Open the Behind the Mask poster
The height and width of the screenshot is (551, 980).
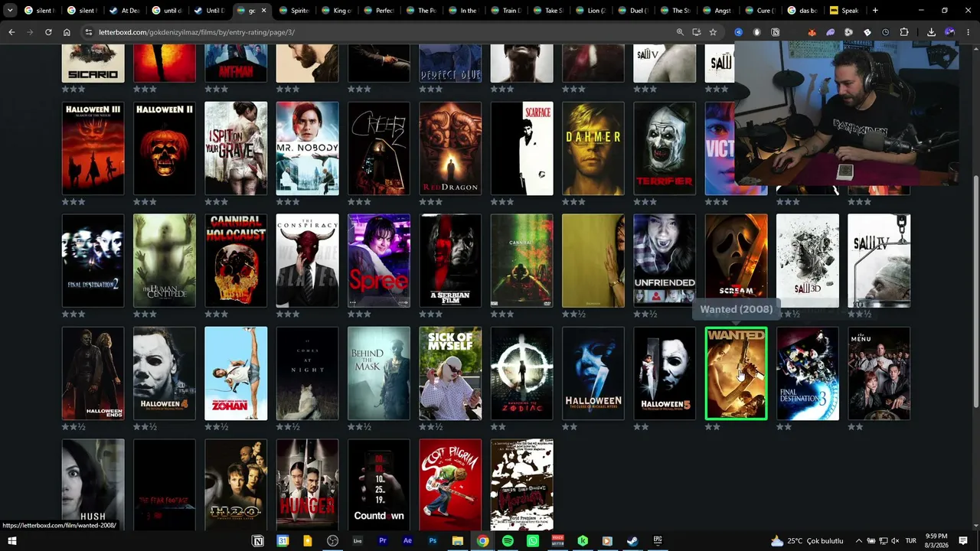click(x=379, y=373)
